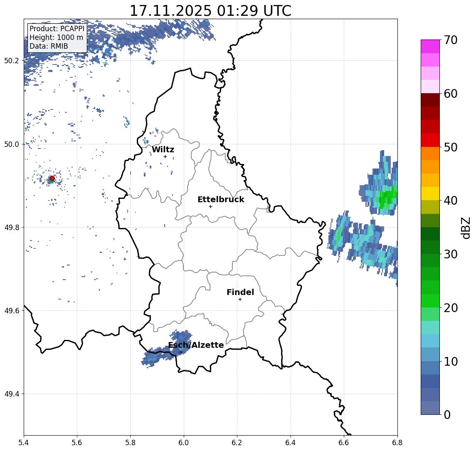
Task: Click the Wiltz city label
Action: [x=163, y=149]
